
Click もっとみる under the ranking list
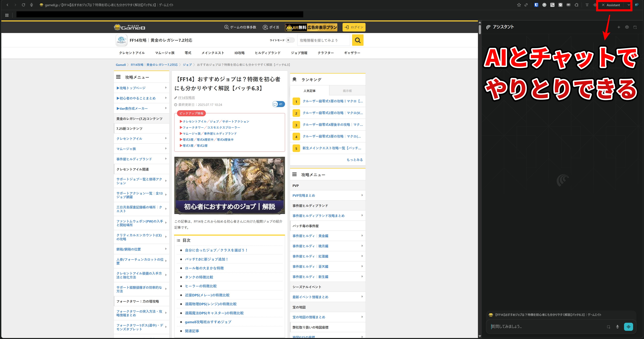[354, 160]
